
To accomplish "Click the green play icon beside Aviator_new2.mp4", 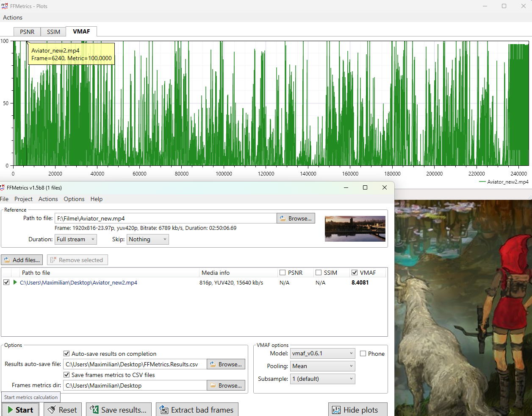I will pos(15,282).
